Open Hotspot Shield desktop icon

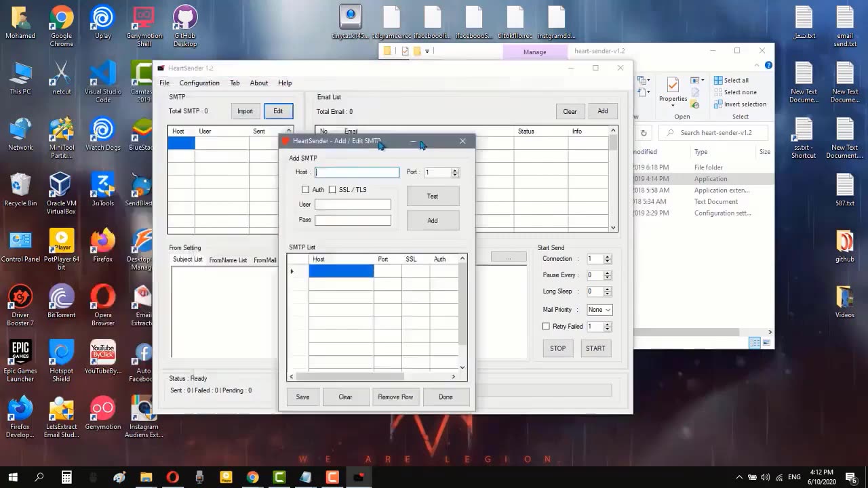(61, 362)
